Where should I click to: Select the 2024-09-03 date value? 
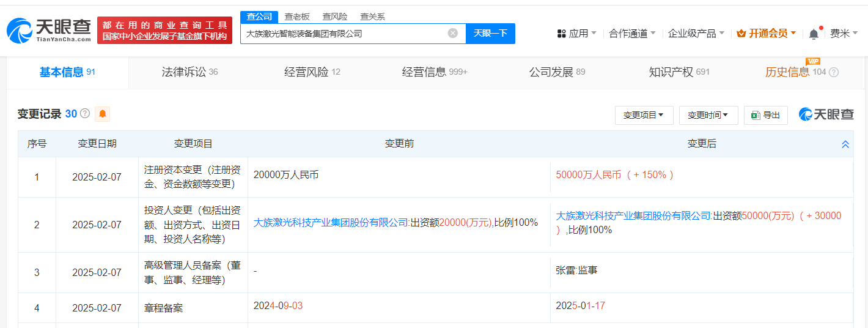(x=278, y=305)
